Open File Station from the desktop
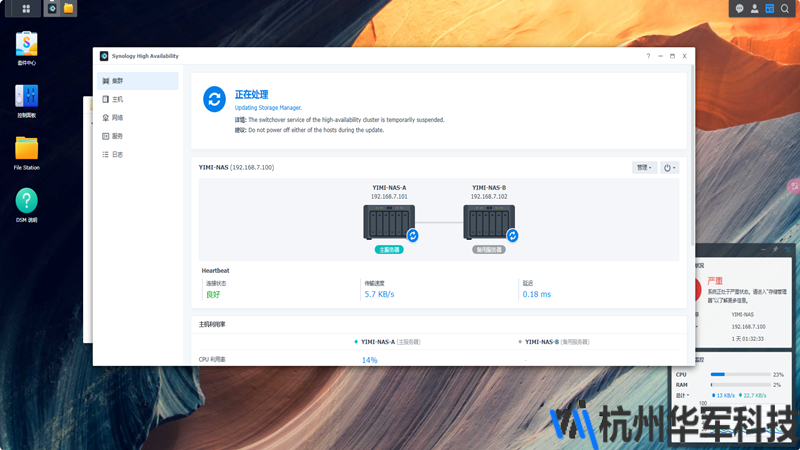The width and height of the screenshot is (800, 450). (x=26, y=149)
